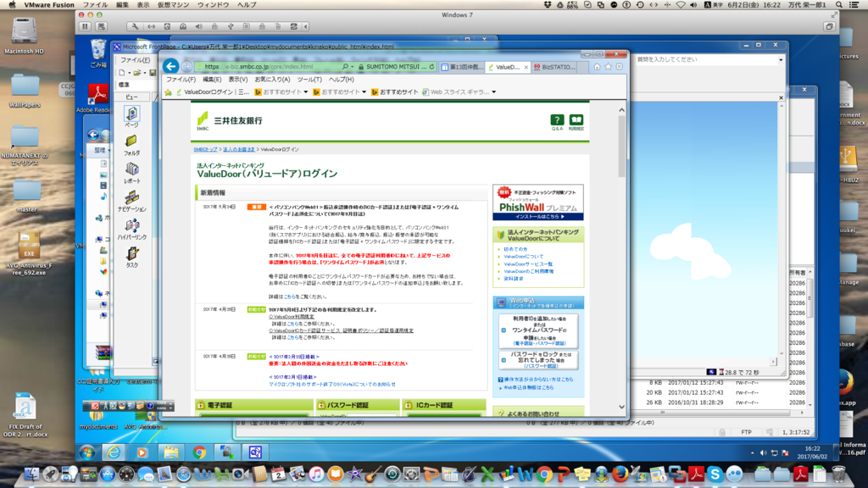Open FrontPage ファイル(F) menu
Screen dimensions: 868x488
coord(135,60)
